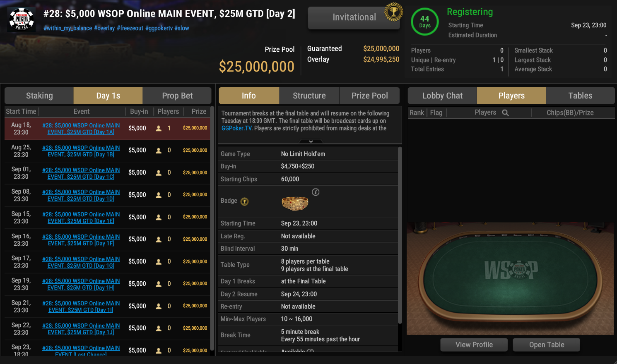
Task: Open the Lobby Chat tab
Action: pyautogui.click(x=442, y=96)
